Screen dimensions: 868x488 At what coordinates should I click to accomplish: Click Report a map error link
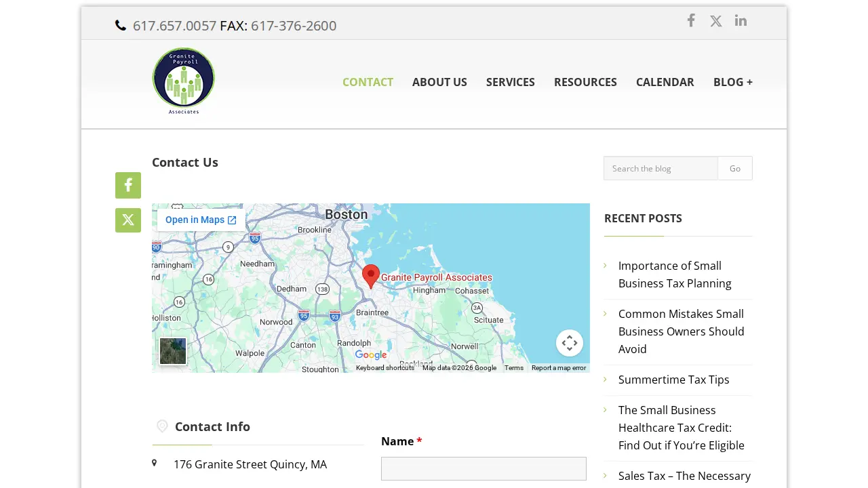coord(559,368)
